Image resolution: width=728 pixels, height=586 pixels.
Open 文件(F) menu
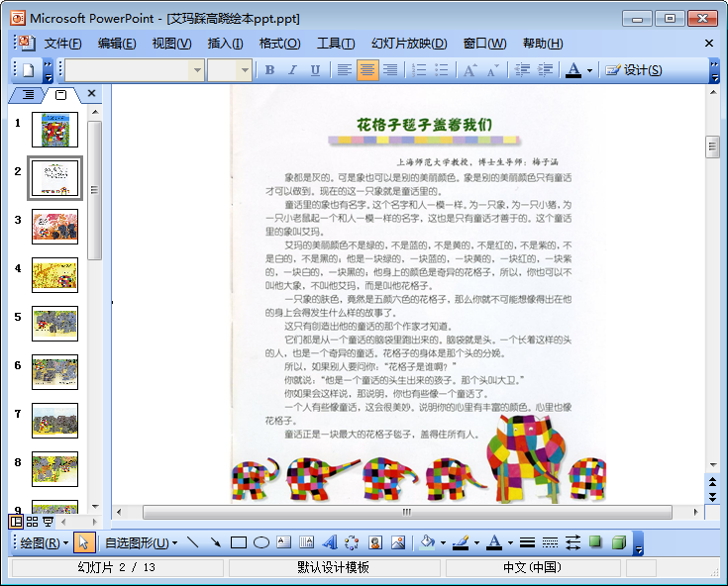(63, 44)
